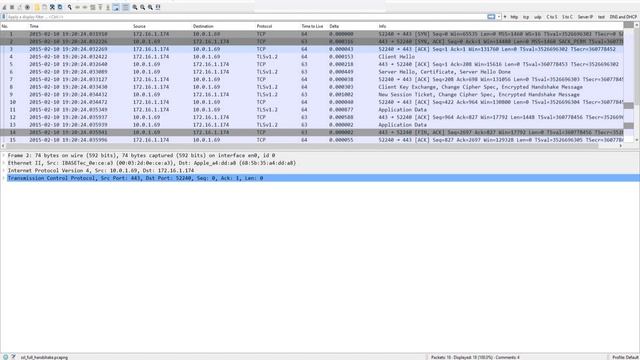This screenshot has width=640, height=360.
Task: Select the Server Hello, Certificate, Server Hello Done packet
Action: 312,72
